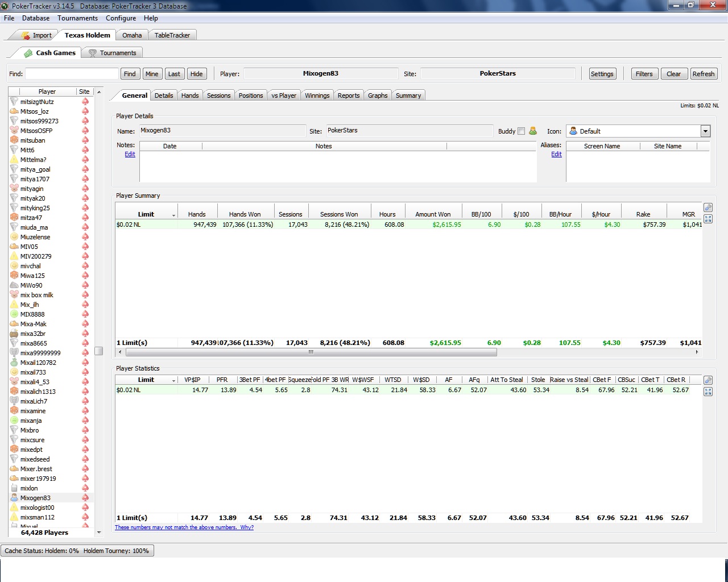The width and height of the screenshot is (728, 582).
Task: Click the player list vertical scrollbar thumb
Action: tap(99, 351)
